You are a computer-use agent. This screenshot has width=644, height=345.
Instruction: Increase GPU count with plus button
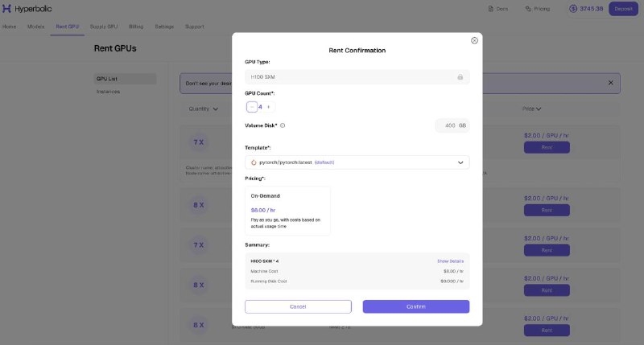point(269,107)
